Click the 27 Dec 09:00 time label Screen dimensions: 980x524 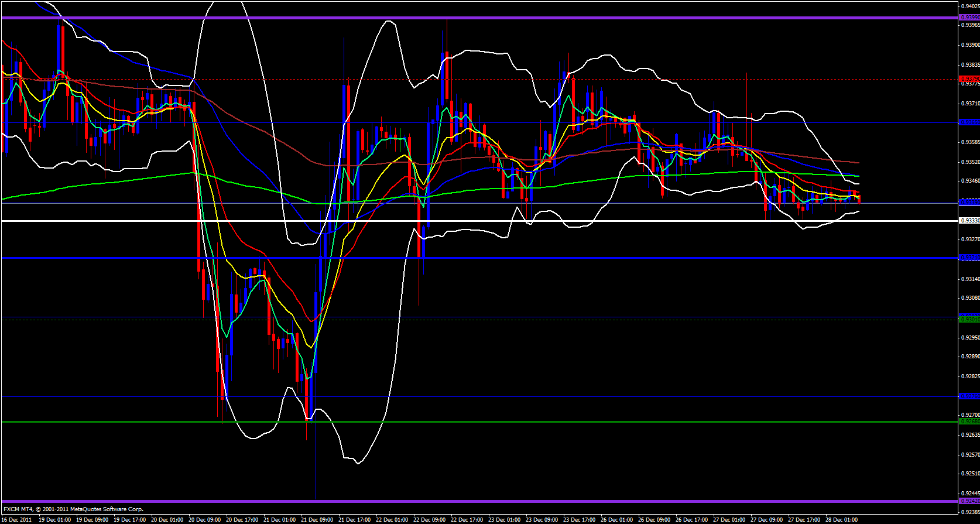[x=767, y=519]
